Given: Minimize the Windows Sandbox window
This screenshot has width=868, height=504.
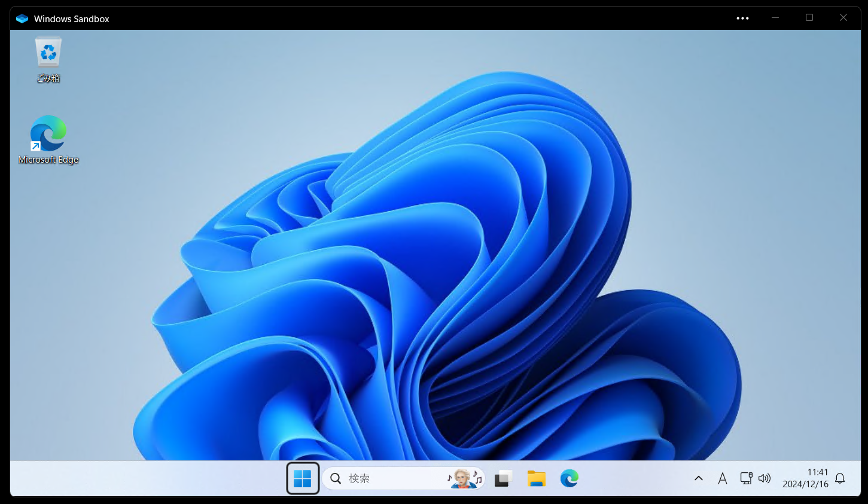Looking at the screenshot, I should 775,18.
